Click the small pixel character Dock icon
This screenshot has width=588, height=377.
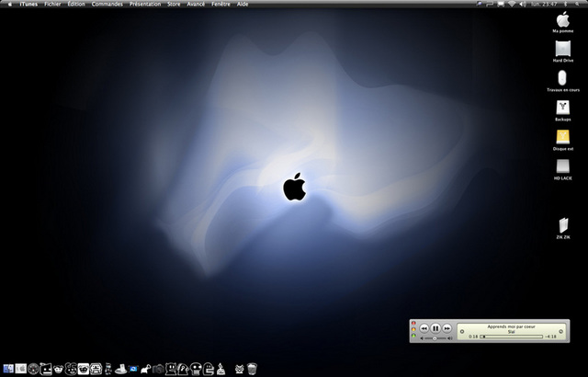tap(108, 369)
